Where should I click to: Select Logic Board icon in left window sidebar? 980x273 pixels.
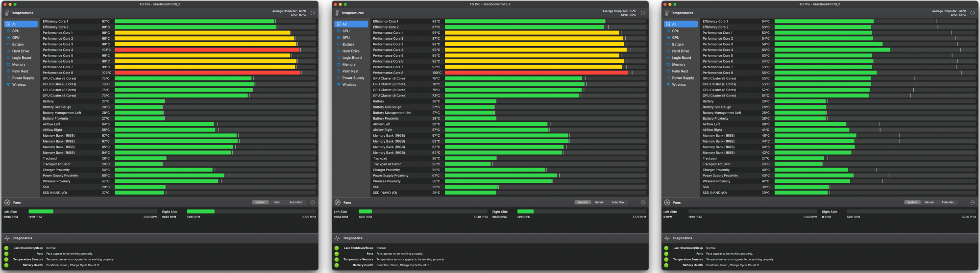point(8,58)
